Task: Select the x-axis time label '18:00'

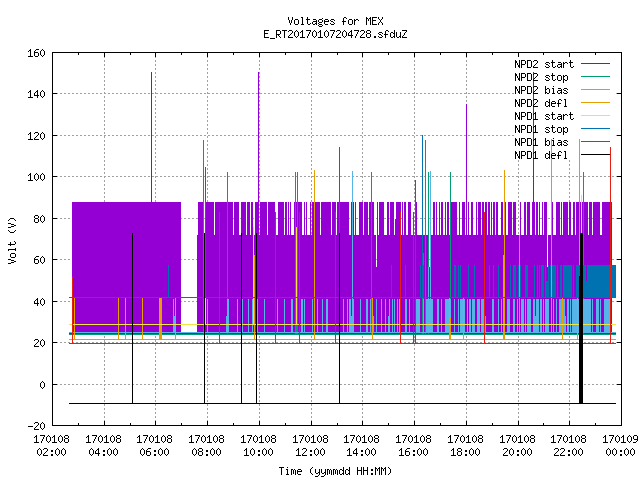Action: click(x=465, y=452)
